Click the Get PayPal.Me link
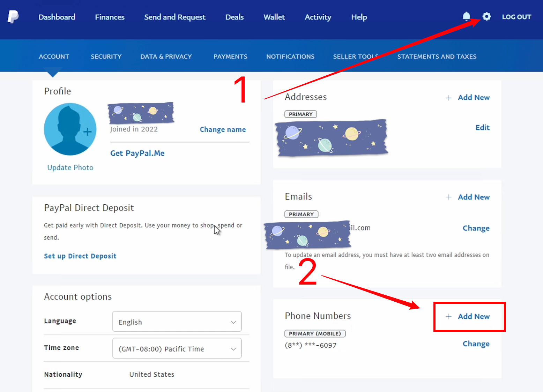The width and height of the screenshot is (543, 392). point(137,153)
